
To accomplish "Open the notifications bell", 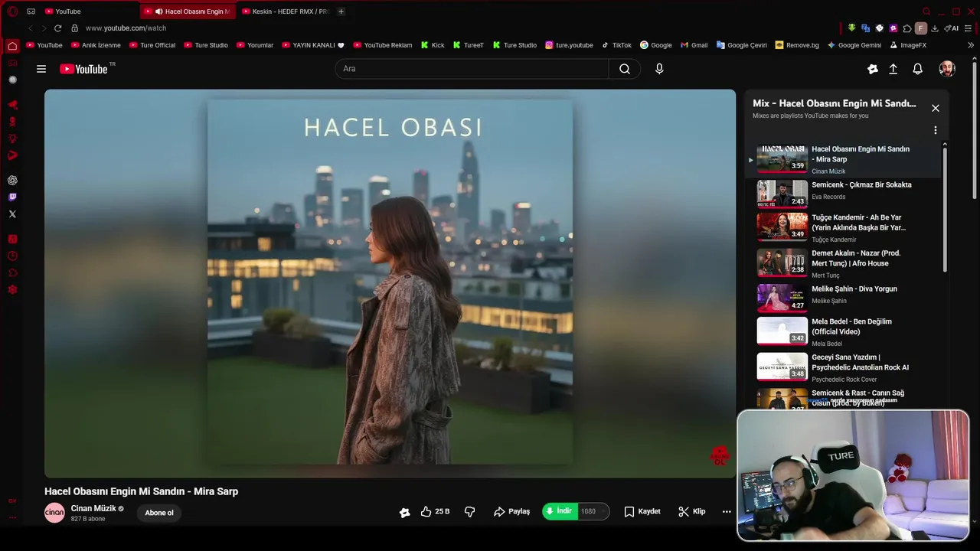I will [917, 69].
